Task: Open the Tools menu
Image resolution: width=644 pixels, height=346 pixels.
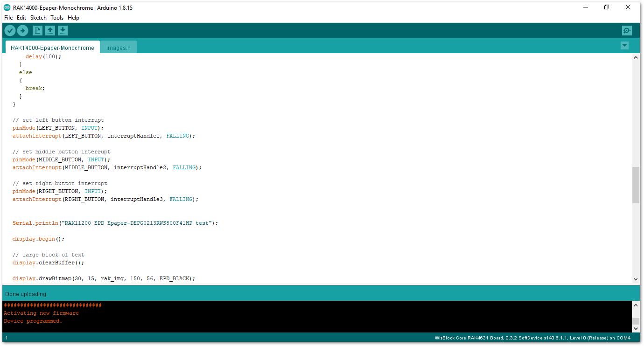Action: click(57, 18)
